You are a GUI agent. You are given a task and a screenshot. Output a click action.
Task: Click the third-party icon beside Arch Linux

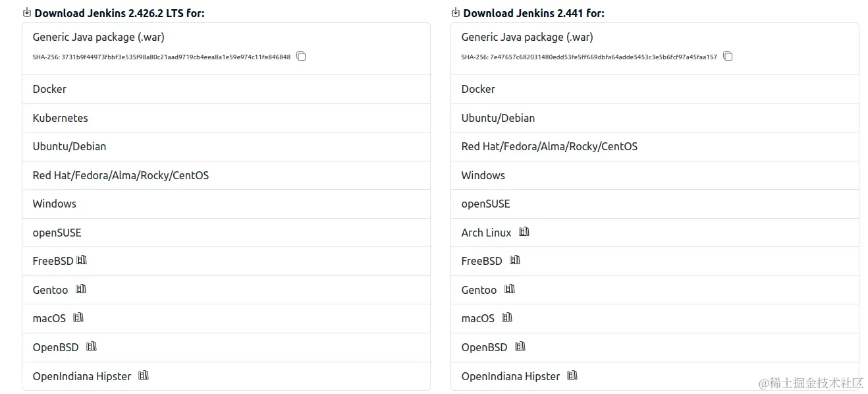coord(524,231)
